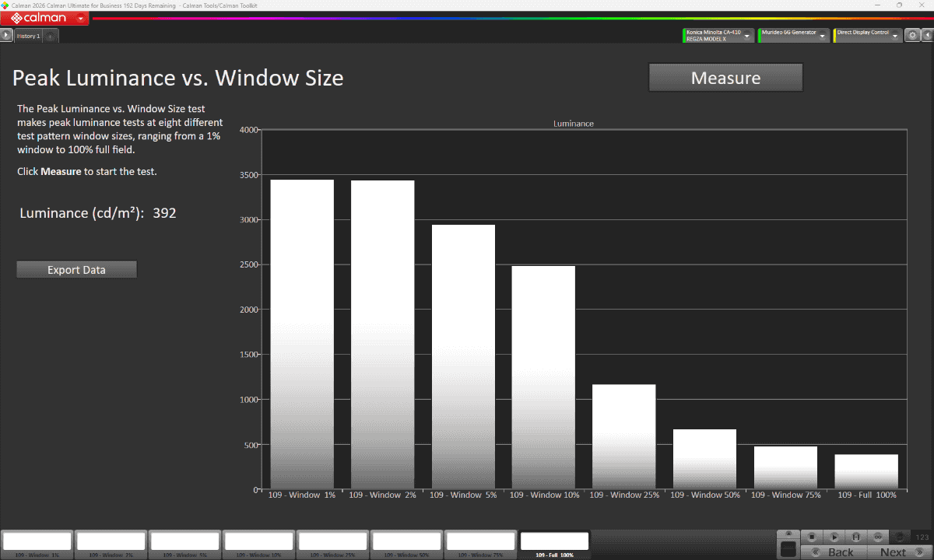Click the Calman logo menu button
Screen dimensions: 934x560
click(44, 18)
